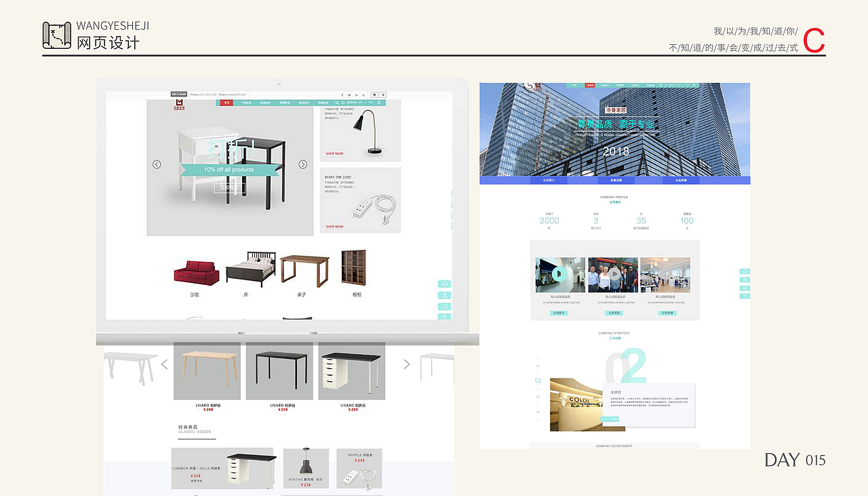The image size is (868, 496).
Task: Select the red highlighted tab in the company page nav
Action: pyautogui.click(x=590, y=85)
